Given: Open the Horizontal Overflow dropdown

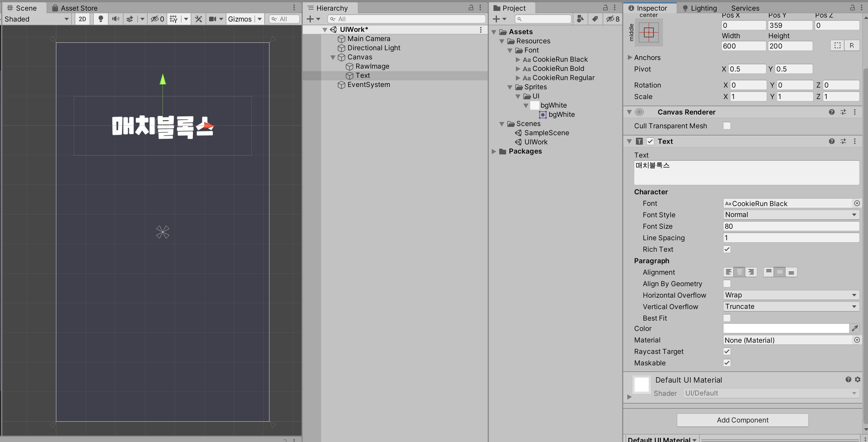Looking at the screenshot, I should [x=790, y=295].
